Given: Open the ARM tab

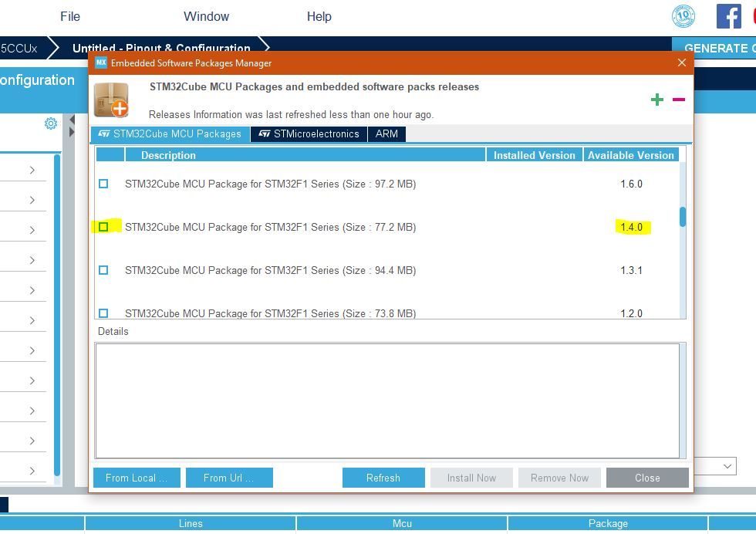Looking at the screenshot, I should tap(386, 134).
